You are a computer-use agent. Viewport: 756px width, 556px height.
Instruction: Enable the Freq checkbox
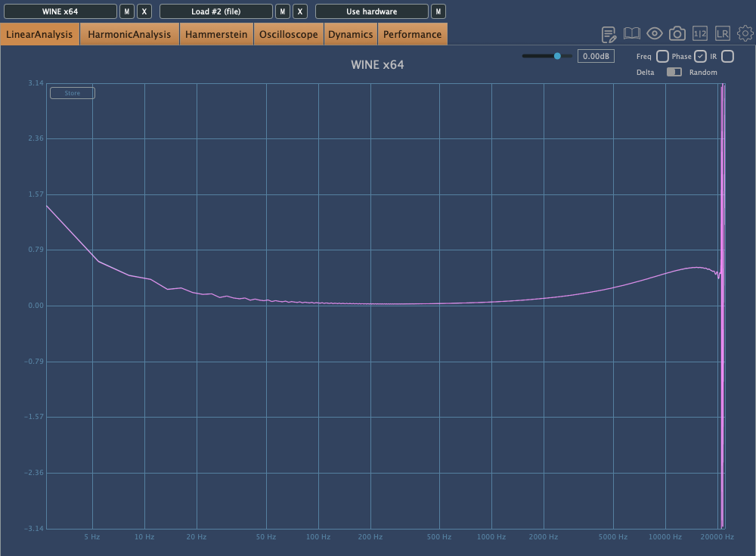click(x=662, y=57)
